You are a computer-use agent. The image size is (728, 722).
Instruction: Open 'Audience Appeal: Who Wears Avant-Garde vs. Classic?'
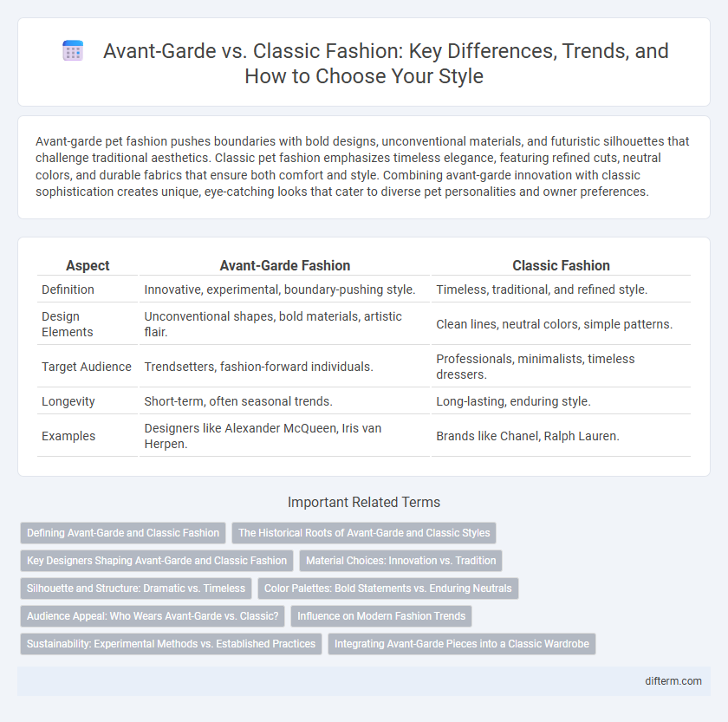(153, 616)
